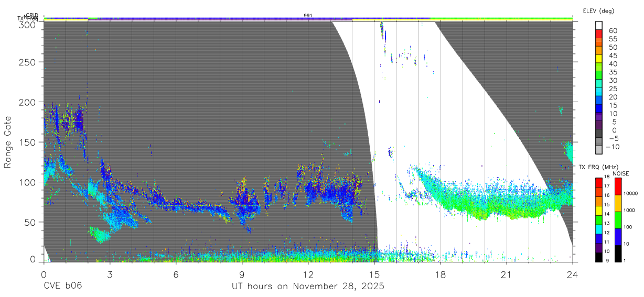Click TX FRQ label 9

(x=608, y=260)
